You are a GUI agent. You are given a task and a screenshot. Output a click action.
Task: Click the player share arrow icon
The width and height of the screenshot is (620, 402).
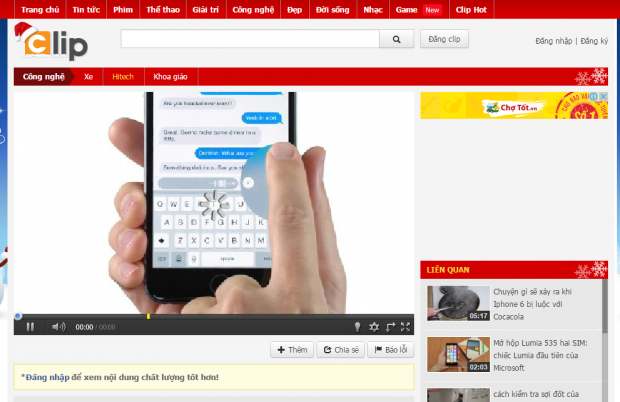pyautogui.click(x=390, y=326)
